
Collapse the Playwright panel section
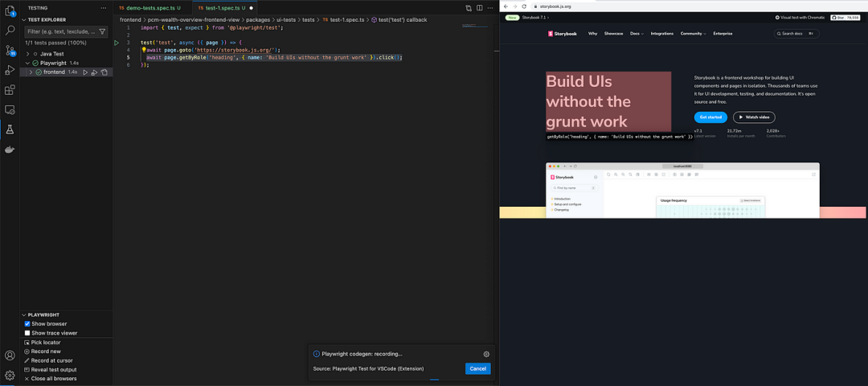(x=24, y=314)
